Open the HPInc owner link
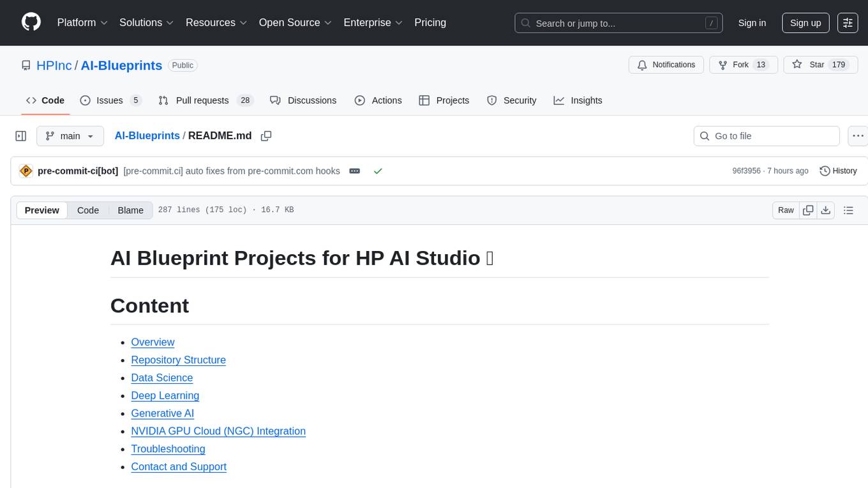The height and width of the screenshot is (488, 868). coord(54,65)
